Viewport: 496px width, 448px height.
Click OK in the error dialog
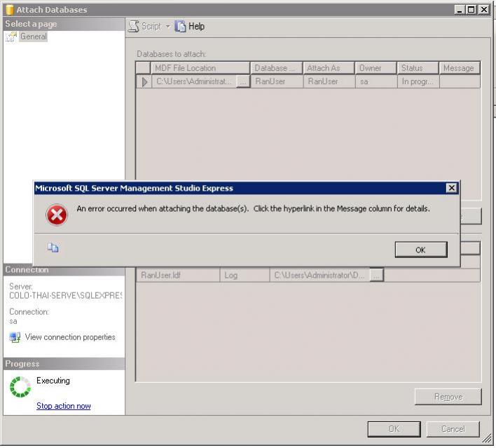click(421, 250)
